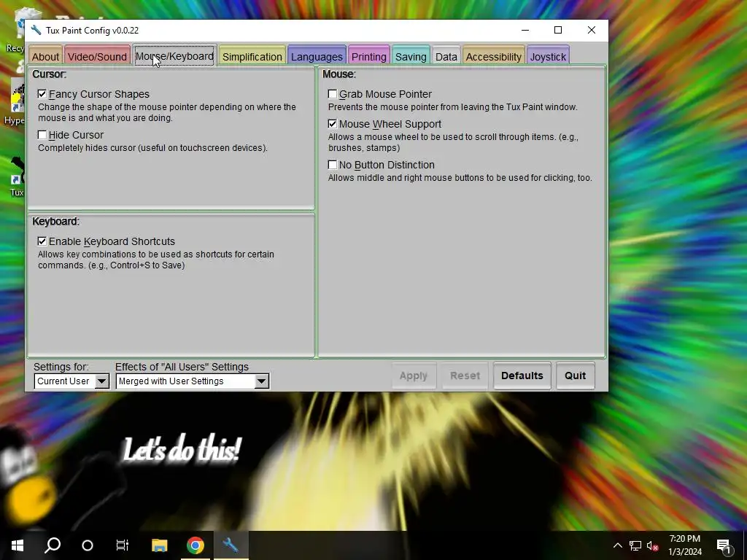
Task: Open Cortana circle icon
Action: pos(88,545)
